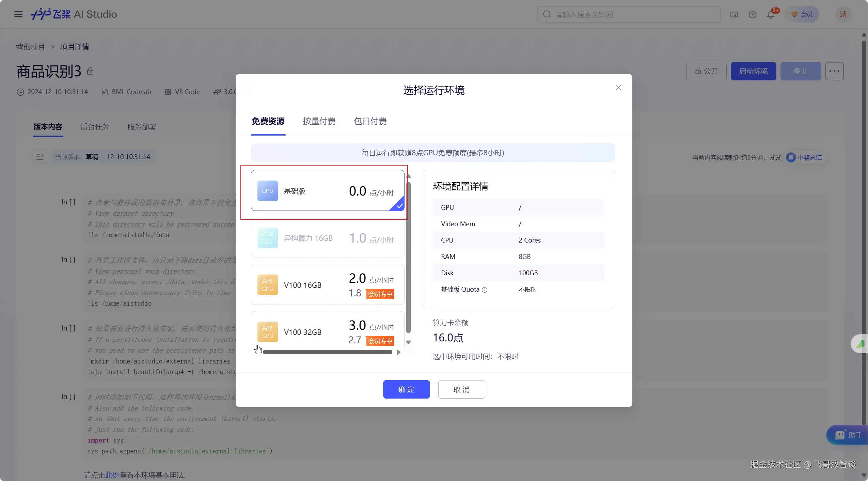Open the hamburger menu icon
The width and height of the screenshot is (868, 481).
click(18, 14)
